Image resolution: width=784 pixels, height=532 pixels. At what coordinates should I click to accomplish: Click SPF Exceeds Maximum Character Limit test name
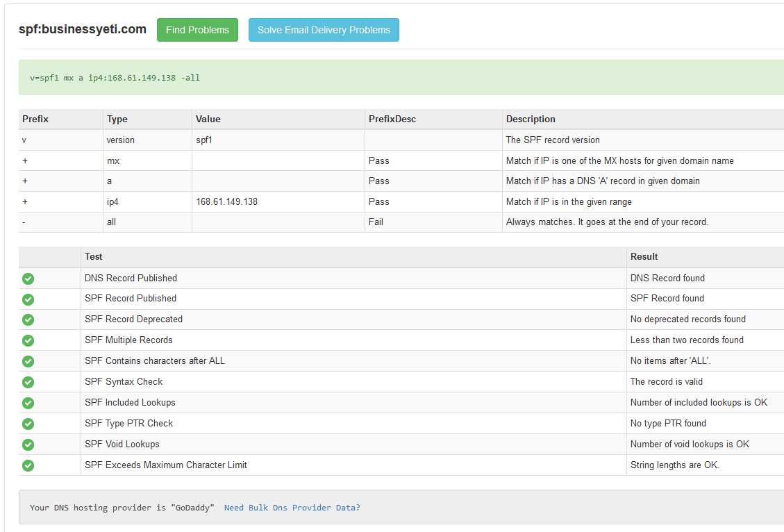click(166, 465)
